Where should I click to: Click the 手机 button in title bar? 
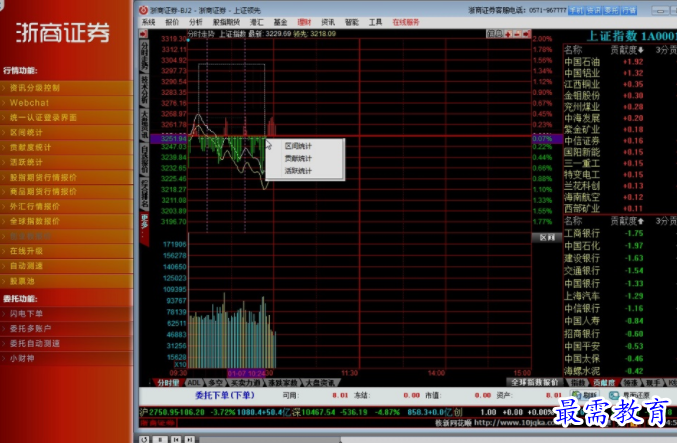click(576, 10)
